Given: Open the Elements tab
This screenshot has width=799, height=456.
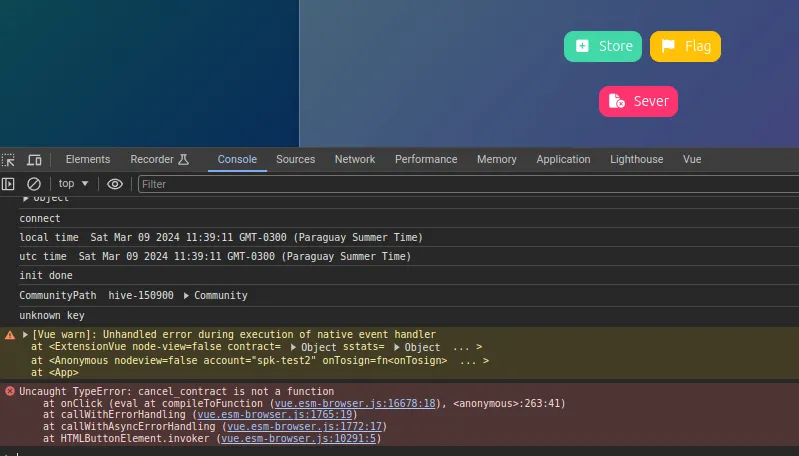Looking at the screenshot, I should (88, 159).
